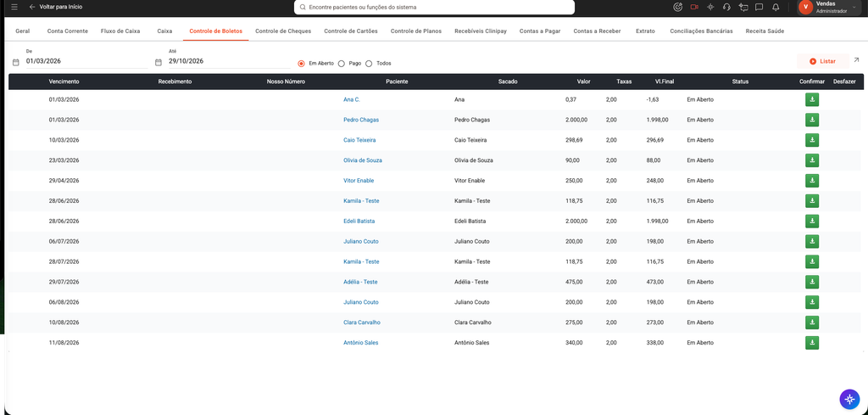868x415 pixels.
Task: Confirm the Vitor Enable boleto payment
Action: 812,181
